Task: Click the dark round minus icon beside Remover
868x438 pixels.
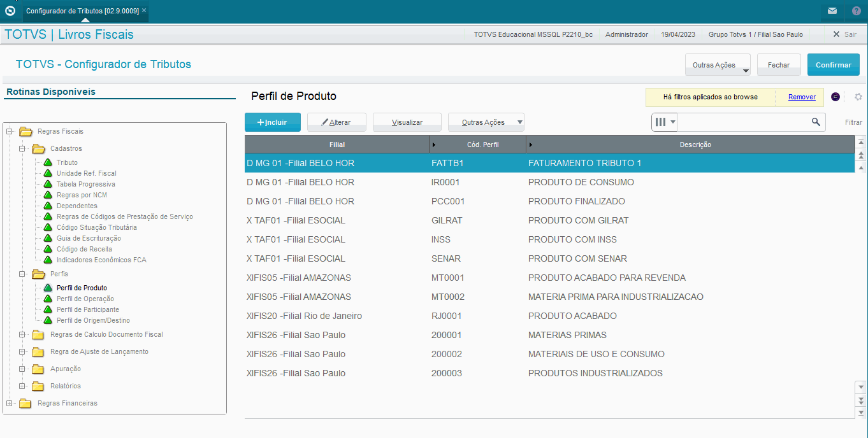Action: [x=835, y=97]
